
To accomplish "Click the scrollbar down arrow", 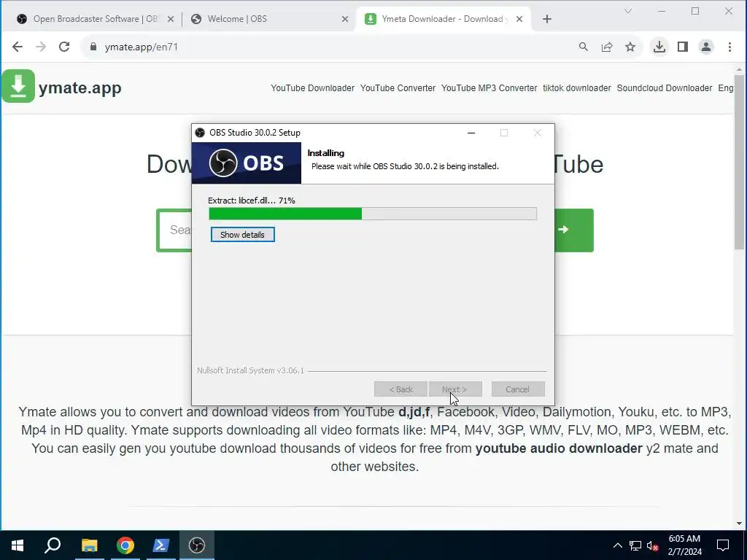I will [x=740, y=524].
